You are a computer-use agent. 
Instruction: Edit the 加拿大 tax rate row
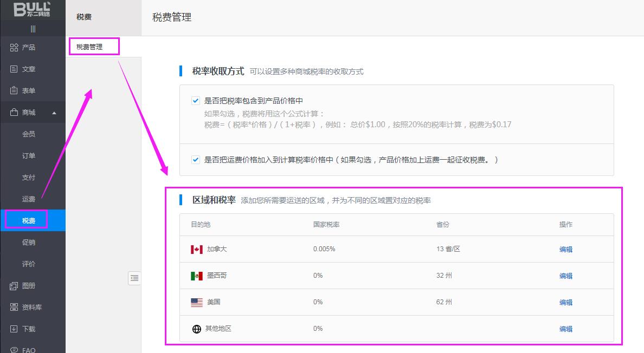565,250
